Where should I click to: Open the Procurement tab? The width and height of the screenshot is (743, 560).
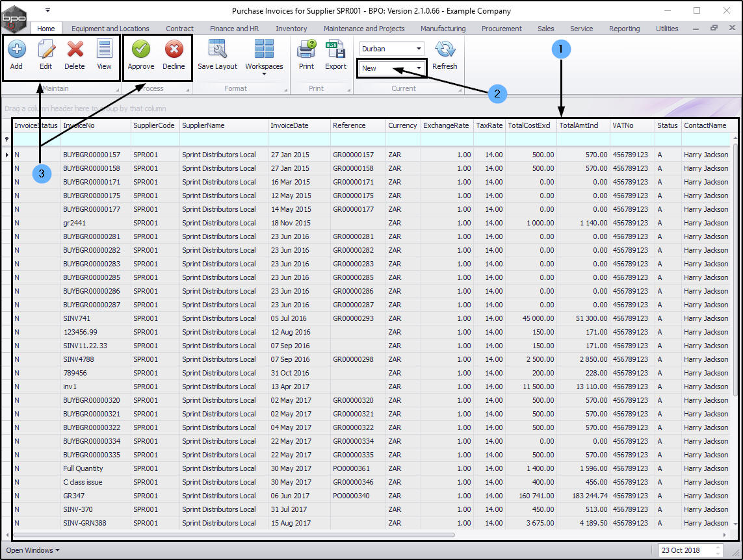(501, 29)
